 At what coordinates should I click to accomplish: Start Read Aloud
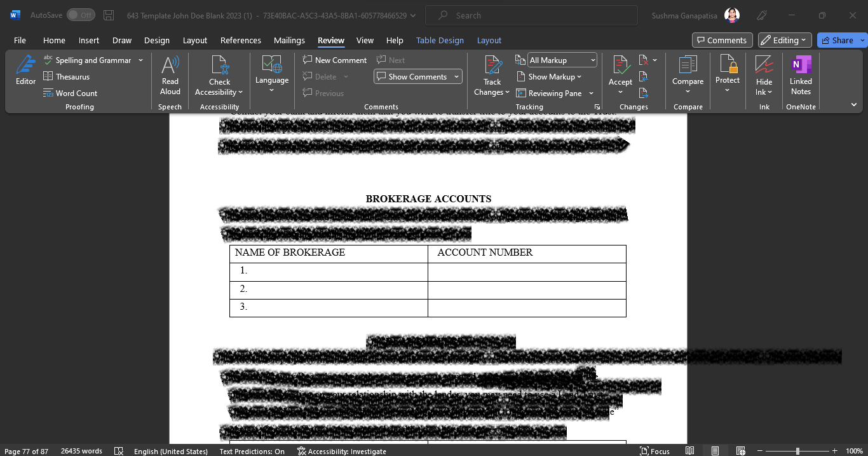[170, 74]
